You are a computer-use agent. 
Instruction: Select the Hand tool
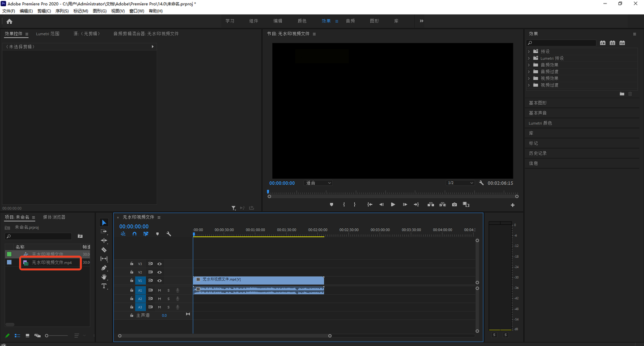click(104, 277)
